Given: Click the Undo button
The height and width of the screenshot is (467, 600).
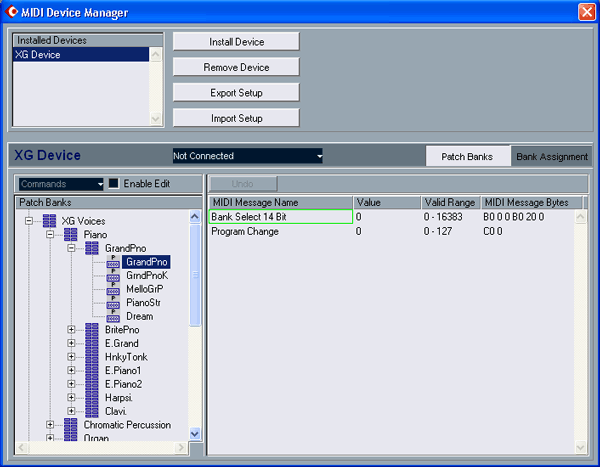Looking at the screenshot, I should (243, 184).
